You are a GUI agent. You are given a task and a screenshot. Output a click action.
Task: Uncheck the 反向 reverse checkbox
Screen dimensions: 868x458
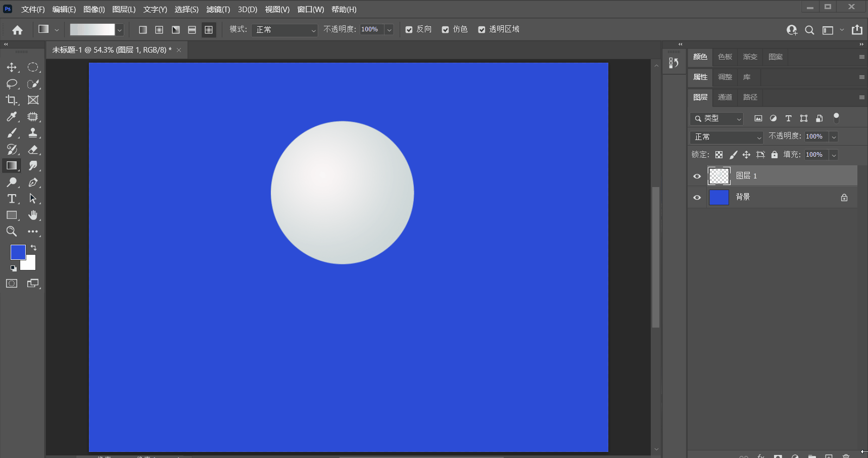pos(409,30)
